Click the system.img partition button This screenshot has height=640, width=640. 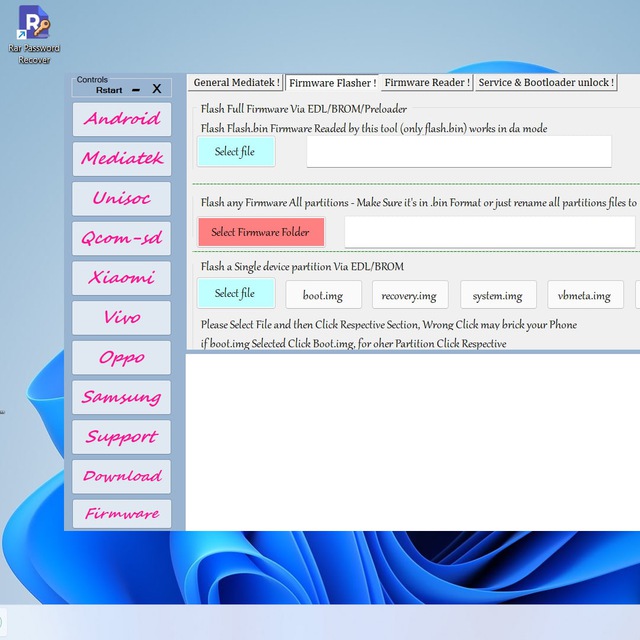(x=498, y=295)
